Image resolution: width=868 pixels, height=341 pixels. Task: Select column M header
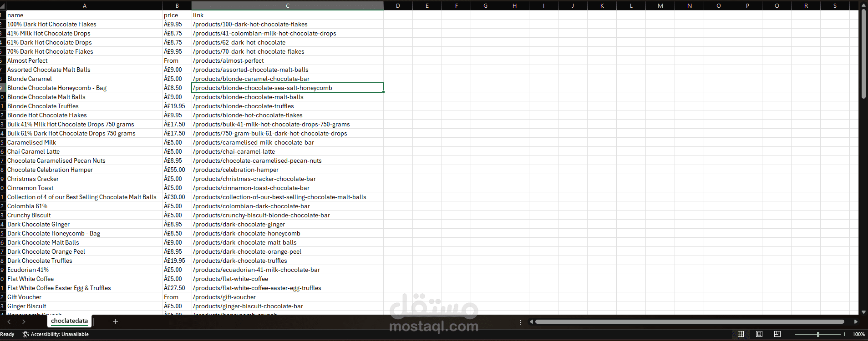pyautogui.click(x=660, y=5)
